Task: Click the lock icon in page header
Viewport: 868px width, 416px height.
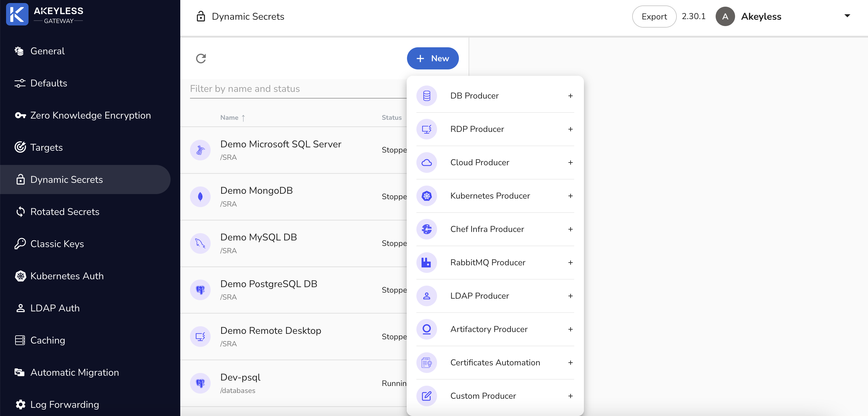Action: (x=201, y=16)
